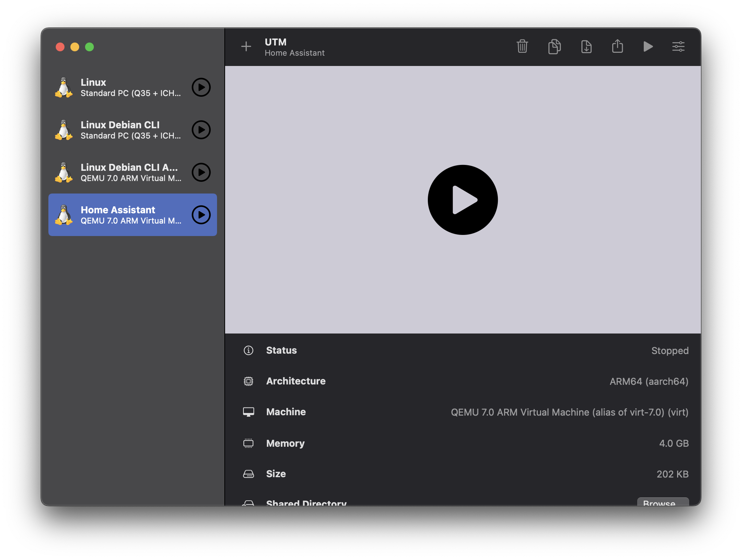Click the Status info icon
Viewport: 742px width, 560px height.
click(x=249, y=350)
